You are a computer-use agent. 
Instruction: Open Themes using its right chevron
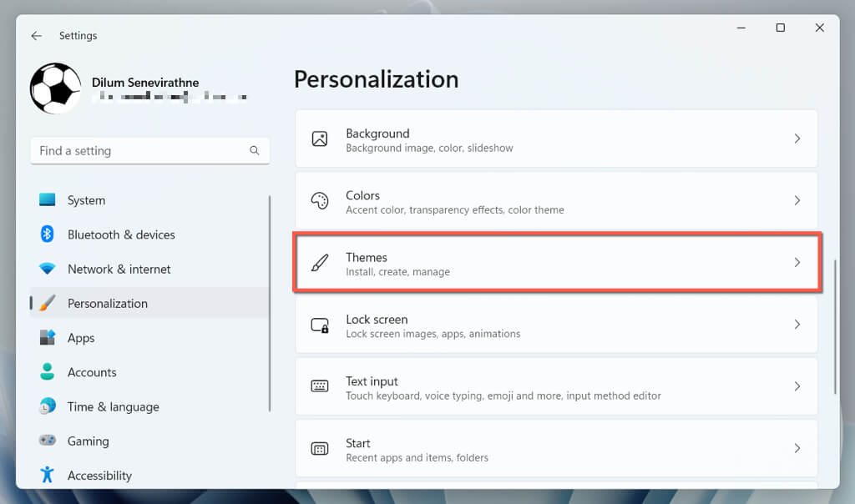pos(797,263)
